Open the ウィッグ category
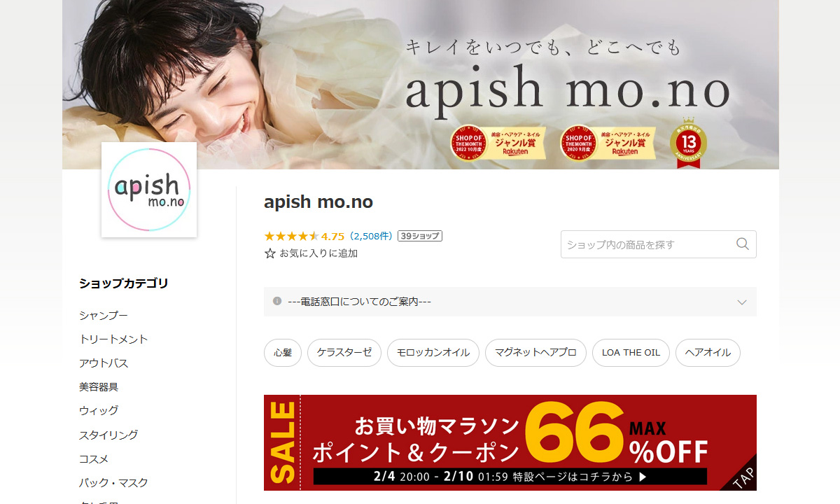The image size is (840, 504). [99, 411]
